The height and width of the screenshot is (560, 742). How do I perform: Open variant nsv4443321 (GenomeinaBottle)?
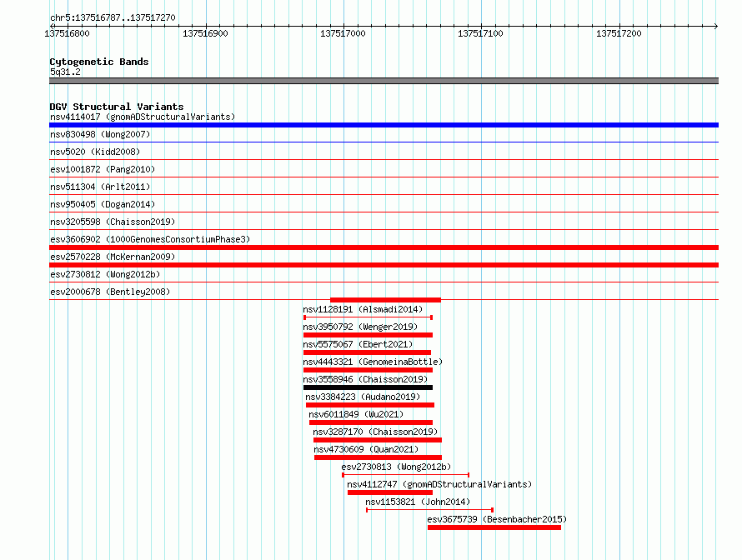coord(373,362)
